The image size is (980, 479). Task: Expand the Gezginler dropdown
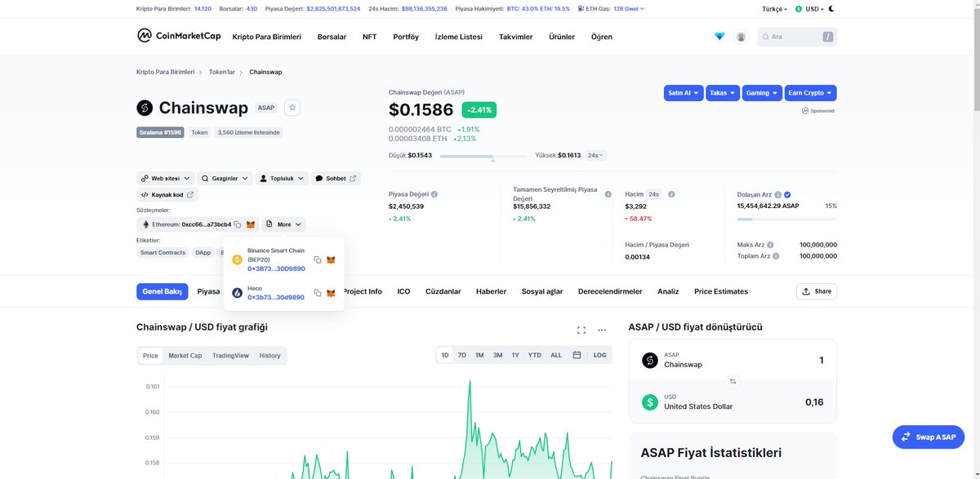pyautogui.click(x=225, y=179)
